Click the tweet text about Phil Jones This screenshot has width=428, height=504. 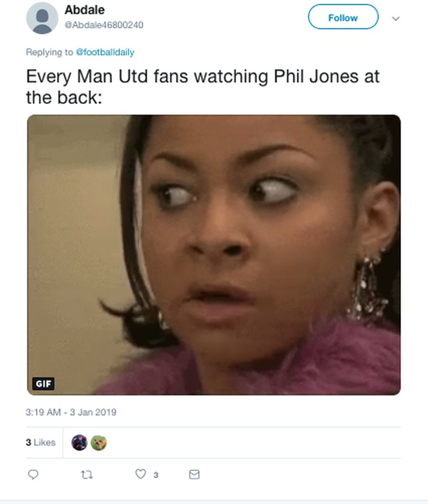pos(203,87)
